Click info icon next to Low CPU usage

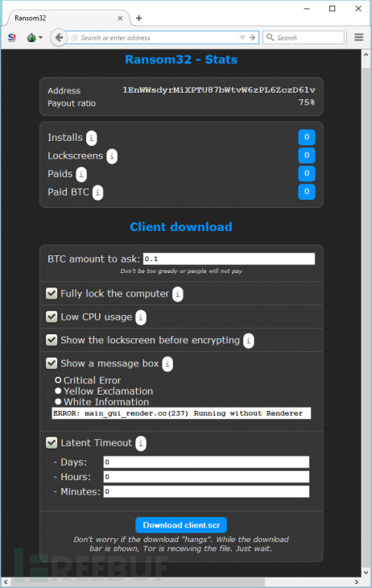tap(141, 317)
